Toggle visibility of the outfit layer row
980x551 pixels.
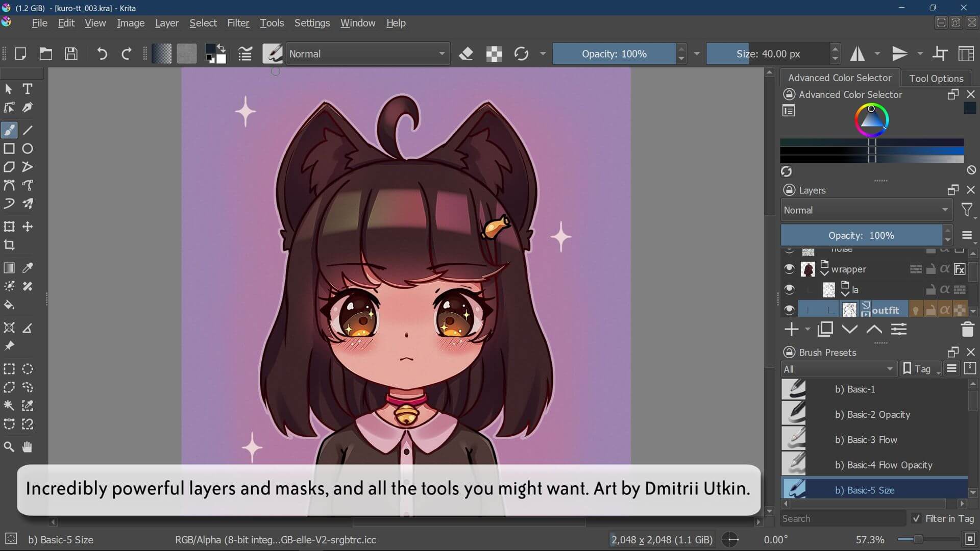click(x=789, y=310)
